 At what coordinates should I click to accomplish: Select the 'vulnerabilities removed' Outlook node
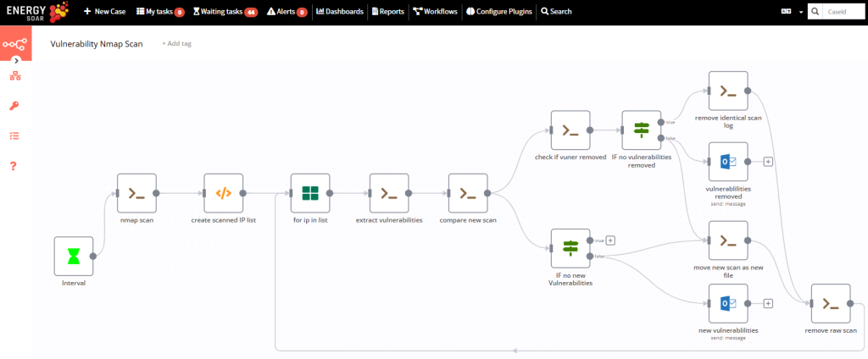click(727, 161)
